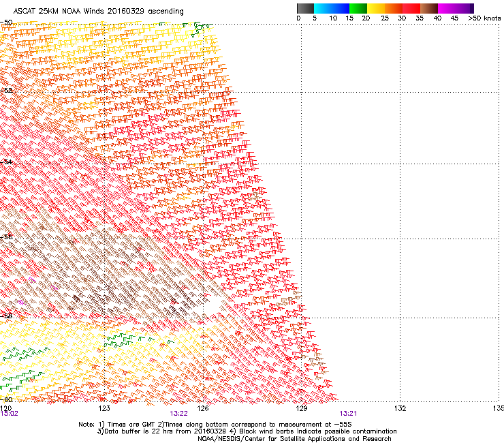Click the latitude label '-50'
The height and width of the screenshot is (443, 504).
6,22
